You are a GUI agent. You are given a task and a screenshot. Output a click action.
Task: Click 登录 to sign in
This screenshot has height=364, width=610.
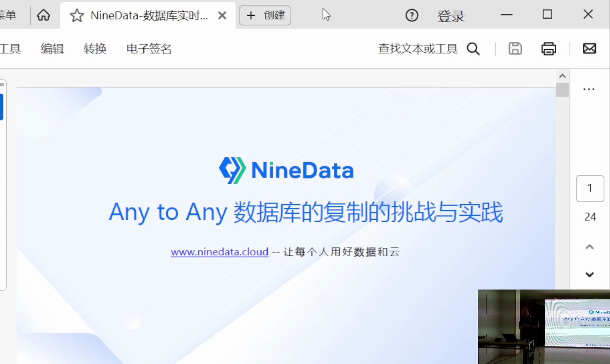coord(451,16)
